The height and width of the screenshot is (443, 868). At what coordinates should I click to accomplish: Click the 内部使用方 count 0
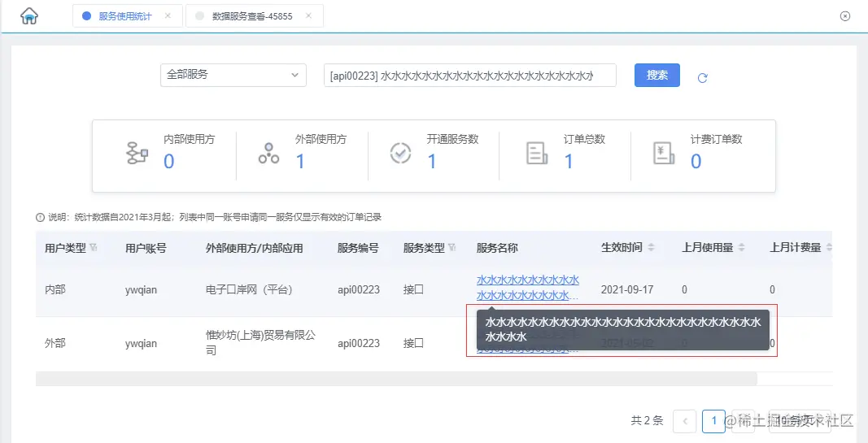pos(169,162)
